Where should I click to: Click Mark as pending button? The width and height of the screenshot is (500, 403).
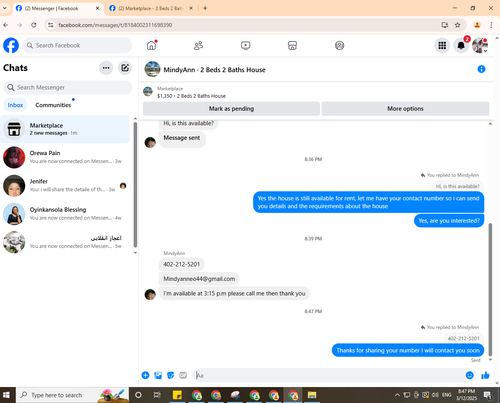point(231,109)
